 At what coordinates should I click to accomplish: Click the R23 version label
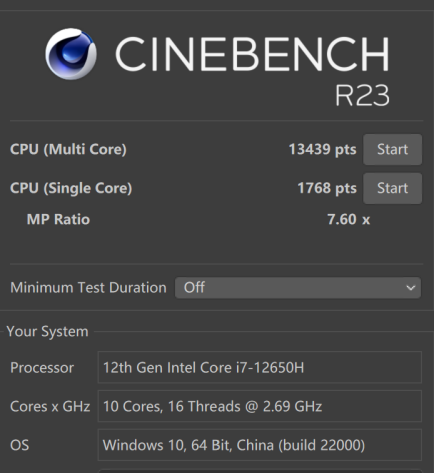[362, 96]
